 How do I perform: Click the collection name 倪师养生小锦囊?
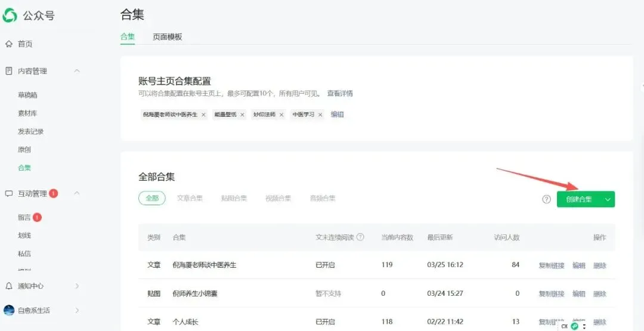click(194, 293)
